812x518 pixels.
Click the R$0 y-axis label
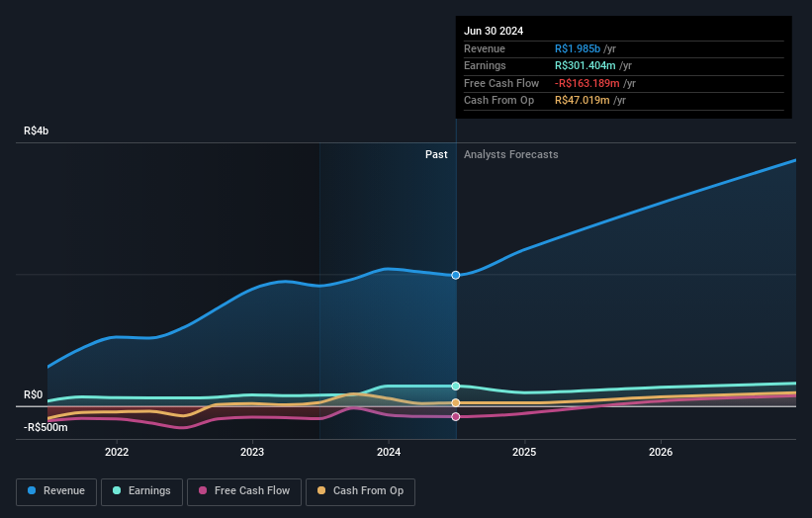pos(34,395)
